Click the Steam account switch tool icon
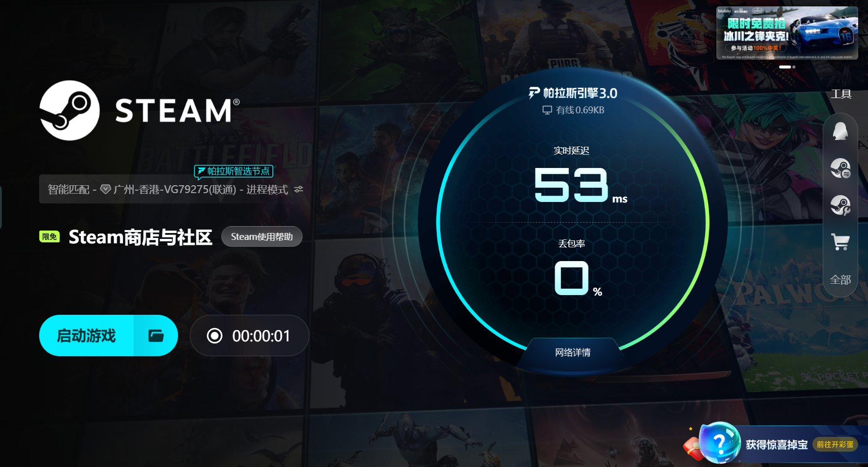The width and height of the screenshot is (868, 467). (840, 168)
